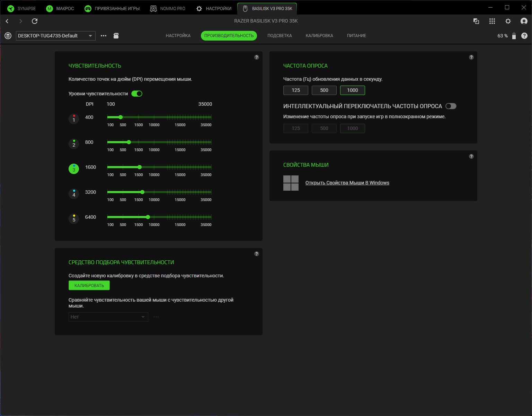Open the Привязанные игры top tab
Screen dimensions: 532x416
(x=113, y=8)
